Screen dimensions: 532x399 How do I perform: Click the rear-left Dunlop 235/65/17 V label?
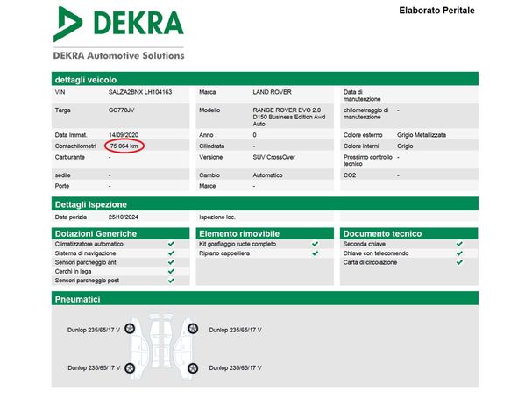(94, 368)
